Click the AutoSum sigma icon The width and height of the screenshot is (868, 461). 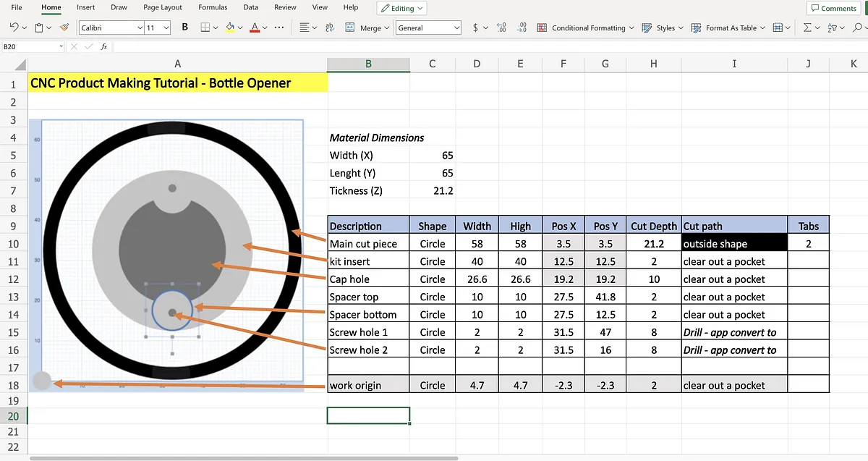pyautogui.click(x=807, y=28)
